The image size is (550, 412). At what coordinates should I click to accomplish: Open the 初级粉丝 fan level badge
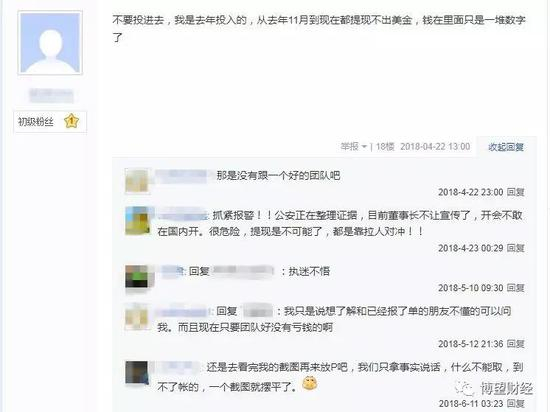click(x=50, y=122)
